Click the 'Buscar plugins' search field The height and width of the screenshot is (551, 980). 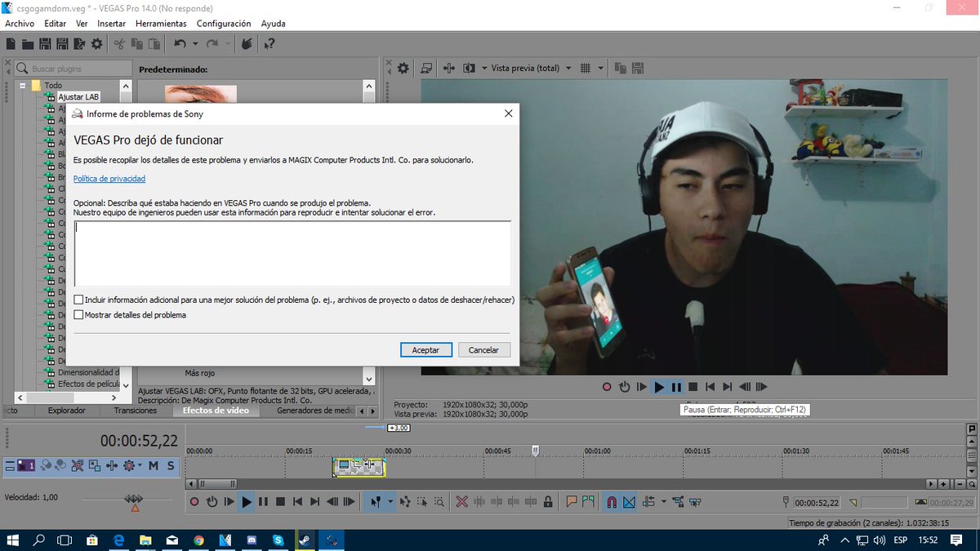pyautogui.click(x=73, y=69)
